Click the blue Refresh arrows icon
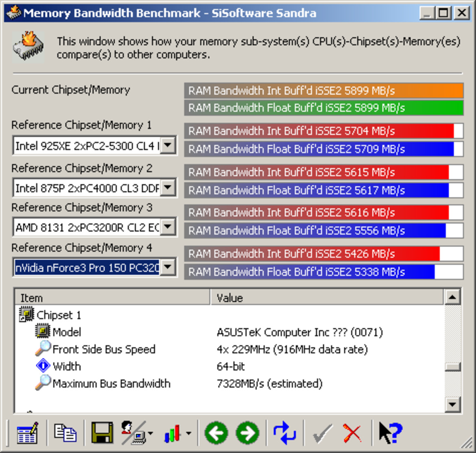This screenshot has width=476, height=453. (x=284, y=433)
